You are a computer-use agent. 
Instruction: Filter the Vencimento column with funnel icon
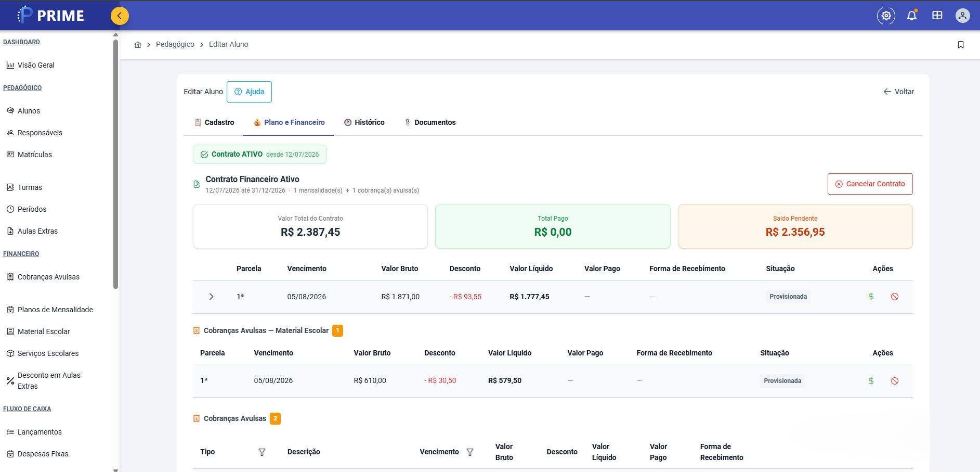(x=470, y=452)
